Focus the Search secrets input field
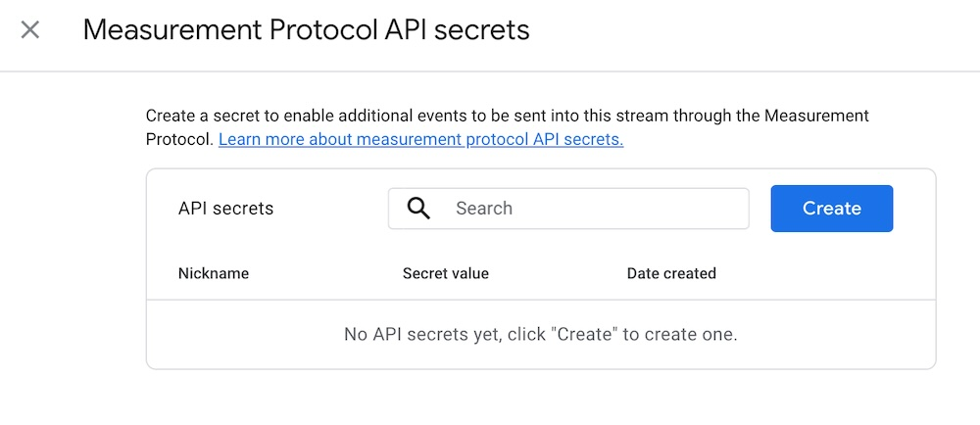This screenshot has height=425, width=980. (x=588, y=209)
